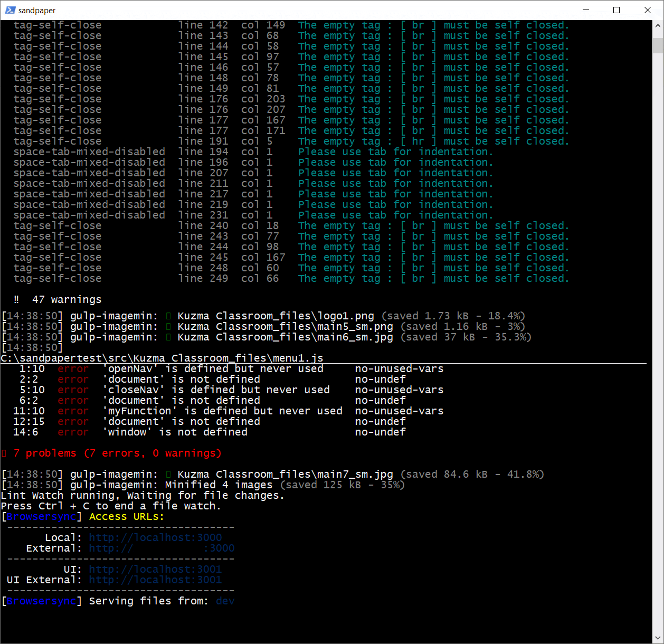Open the Local http://localhost:3000 URL
Screen dimensions: 664x644
(x=155, y=537)
